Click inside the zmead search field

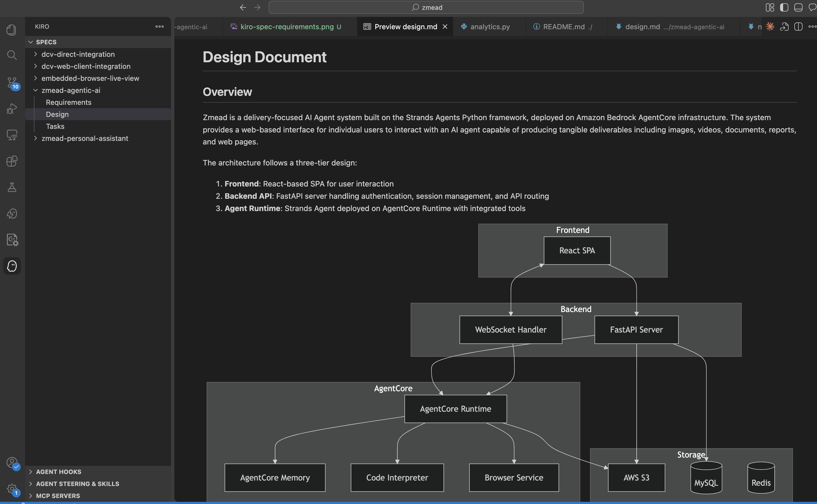click(x=426, y=7)
